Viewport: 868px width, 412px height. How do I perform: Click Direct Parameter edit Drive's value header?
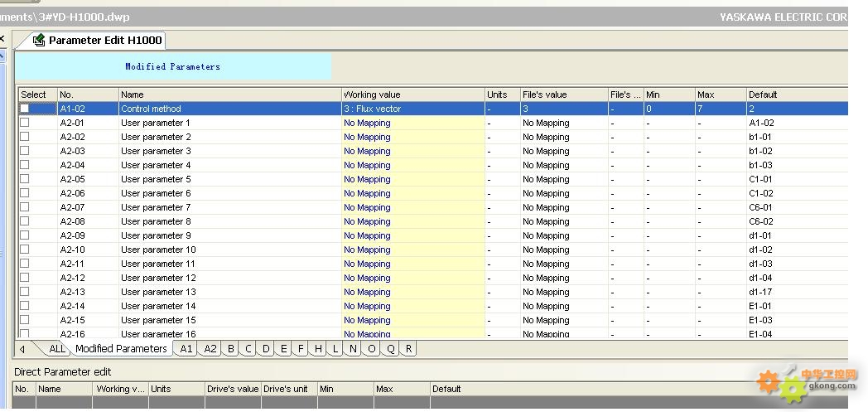point(233,389)
